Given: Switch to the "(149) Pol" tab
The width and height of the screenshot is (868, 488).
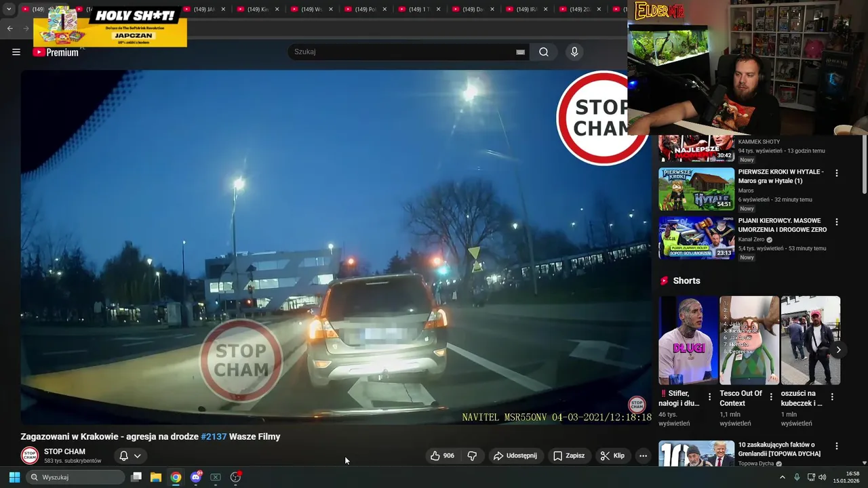Looking at the screenshot, I should tap(365, 9).
